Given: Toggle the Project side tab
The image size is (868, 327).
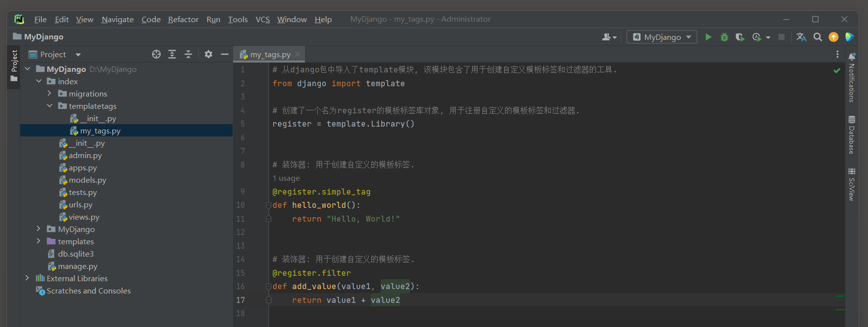Looking at the screenshot, I should [x=14, y=66].
